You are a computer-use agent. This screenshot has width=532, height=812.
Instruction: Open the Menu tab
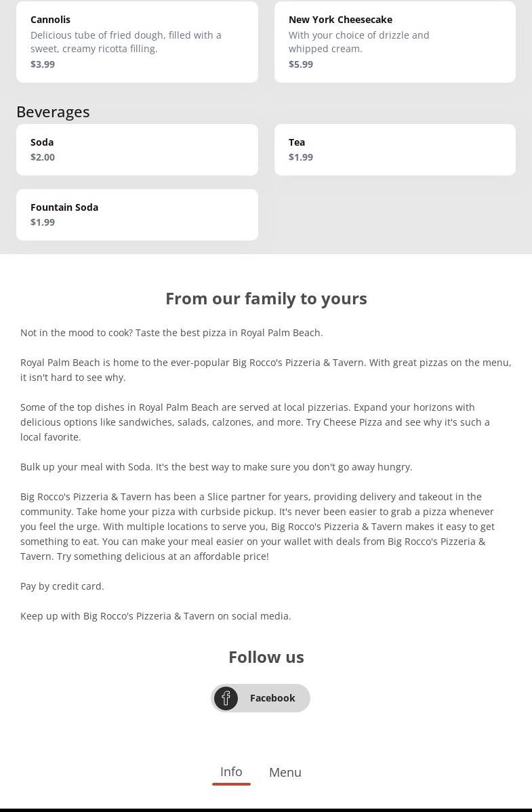[x=285, y=773]
